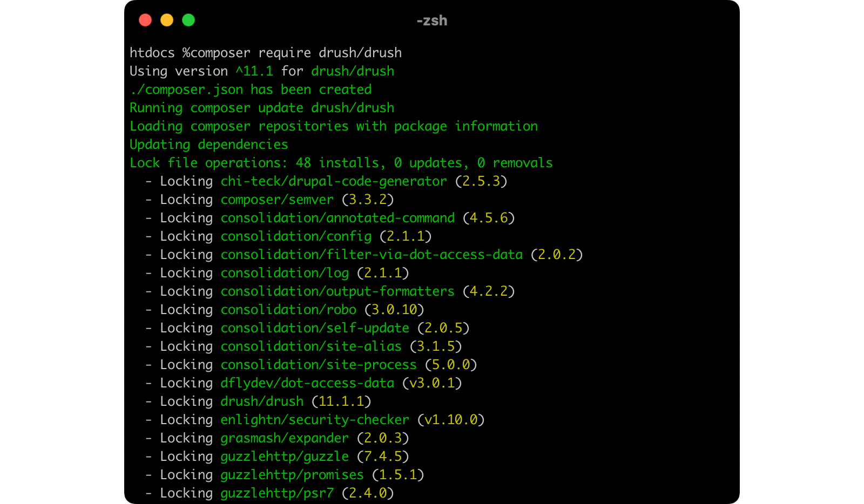Image resolution: width=864 pixels, height=504 pixels.
Task: Click package consolidation/self-update
Action: click(x=315, y=328)
